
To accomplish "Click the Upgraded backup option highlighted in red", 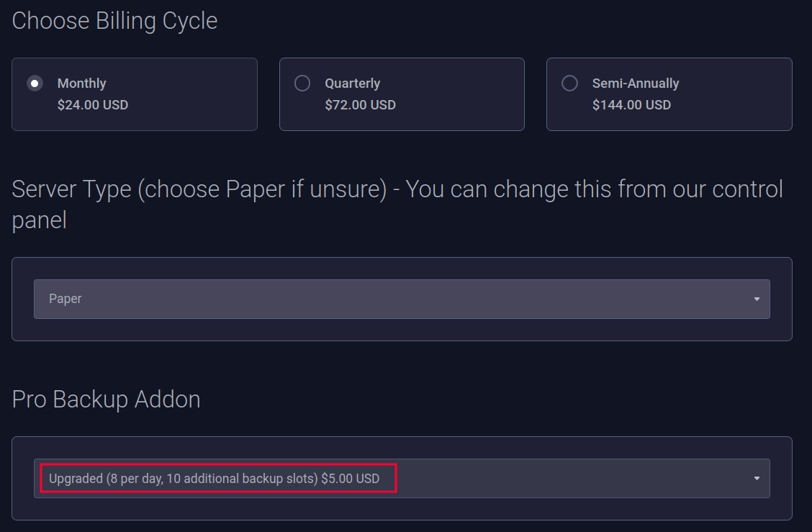I will (x=218, y=477).
